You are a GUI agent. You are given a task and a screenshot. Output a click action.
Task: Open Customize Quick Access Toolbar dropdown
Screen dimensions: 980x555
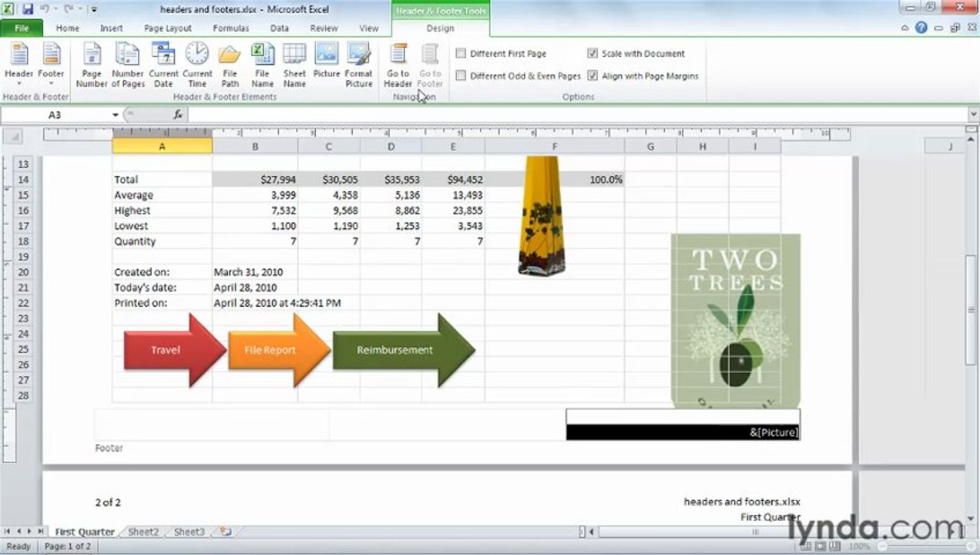click(94, 9)
